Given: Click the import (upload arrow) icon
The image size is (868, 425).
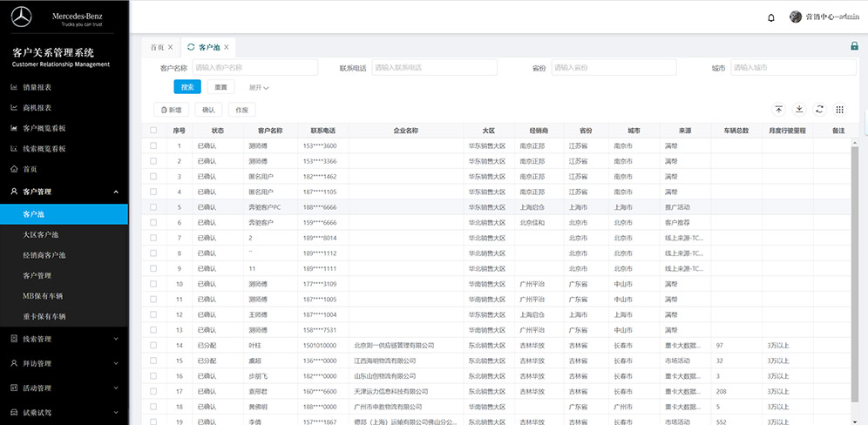Looking at the screenshot, I should click(778, 110).
